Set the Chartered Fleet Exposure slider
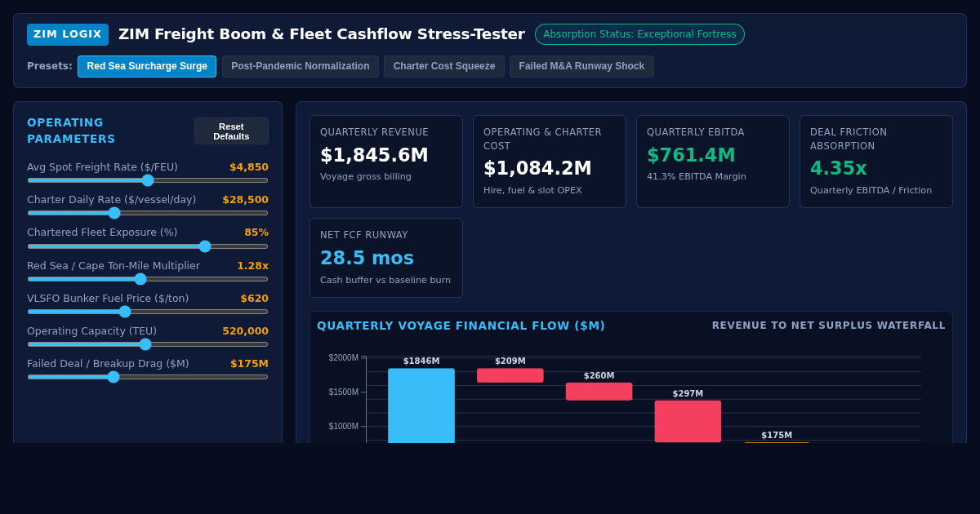Screen dimensions: 980x514 tap(148, 246)
